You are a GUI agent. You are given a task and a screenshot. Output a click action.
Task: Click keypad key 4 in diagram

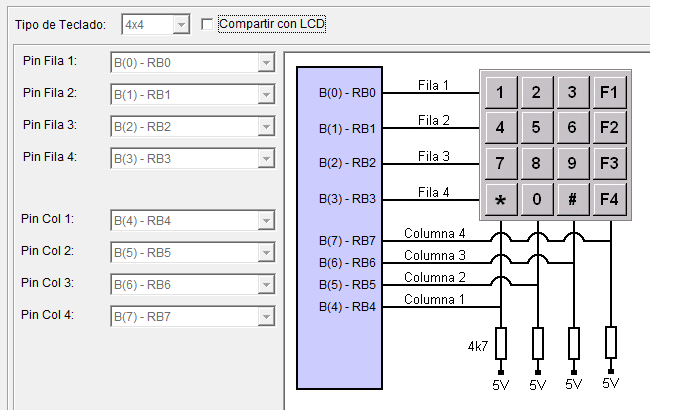click(x=501, y=128)
